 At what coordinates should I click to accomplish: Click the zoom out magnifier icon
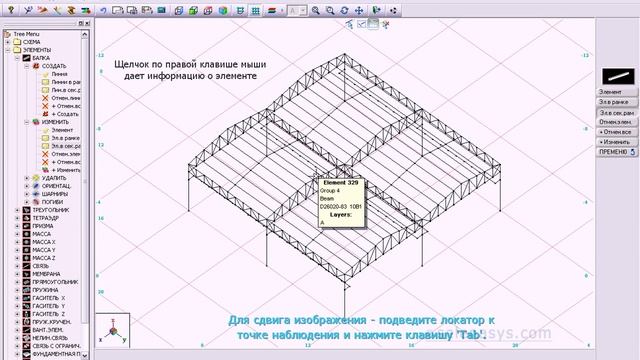coord(330,10)
